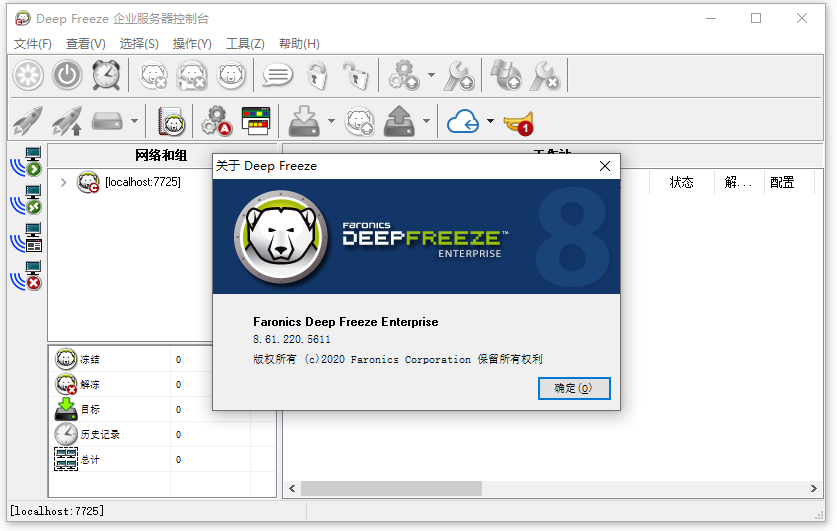Click the blue cloud arrow icon
The image size is (837, 531).
[x=463, y=122]
